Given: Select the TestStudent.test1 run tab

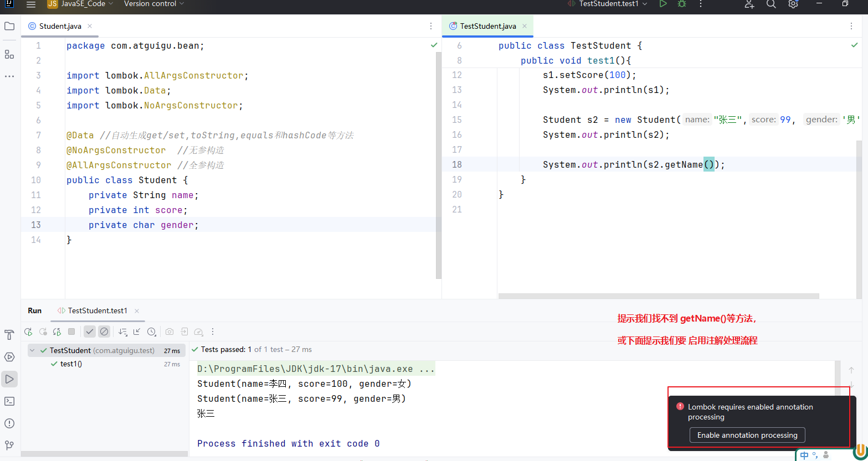Looking at the screenshot, I should pos(97,310).
